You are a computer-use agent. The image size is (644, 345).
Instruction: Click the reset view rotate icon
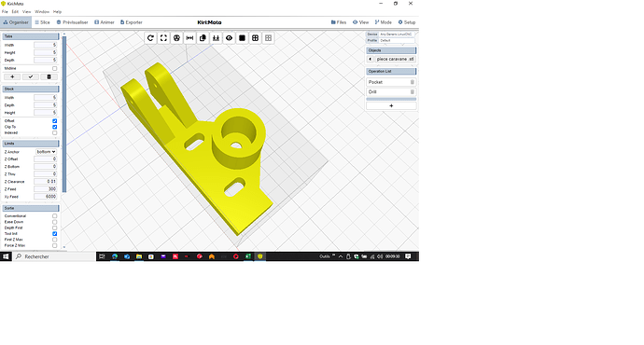(150, 38)
